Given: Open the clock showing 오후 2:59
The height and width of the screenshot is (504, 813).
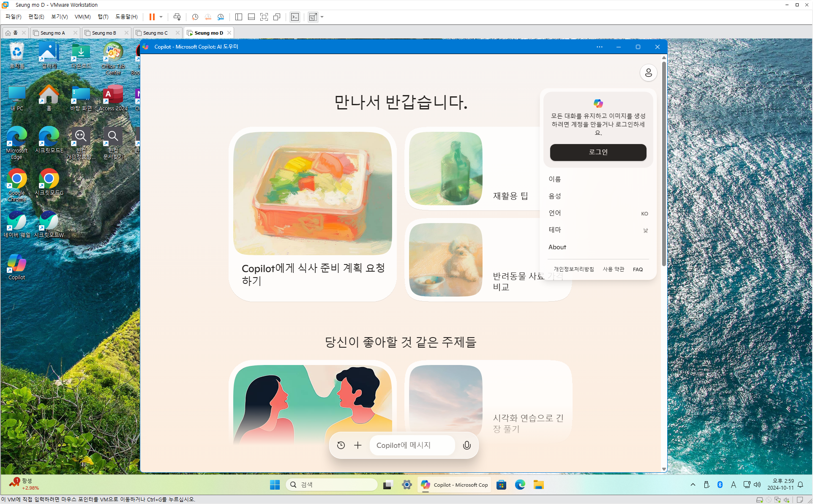Looking at the screenshot, I should click(780, 485).
